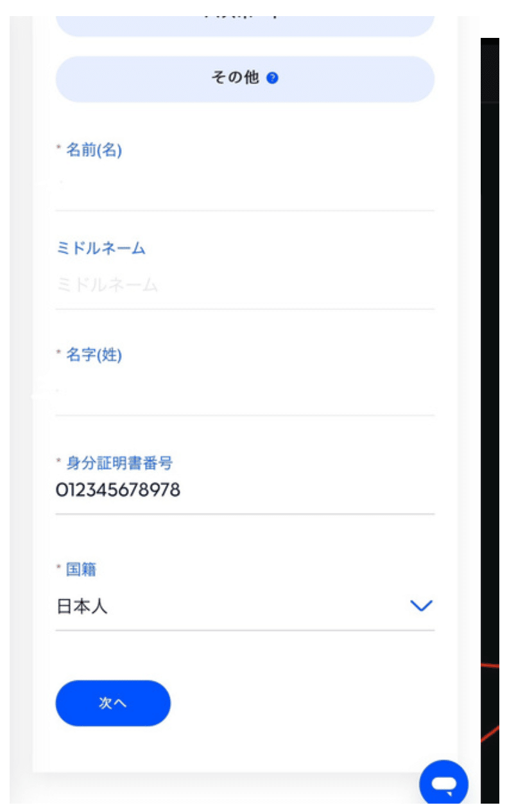The width and height of the screenshot is (516, 812).
Task: Click into the ミドルネーム input field
Action: pyautogui.click(x=245, y=285)
